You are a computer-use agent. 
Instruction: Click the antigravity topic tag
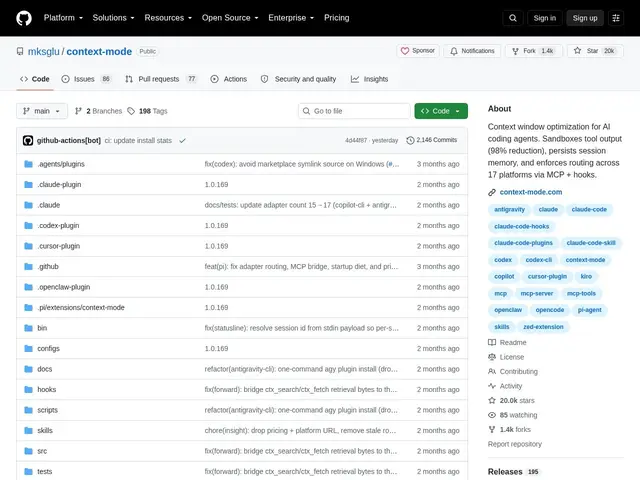tap(509, 209)
